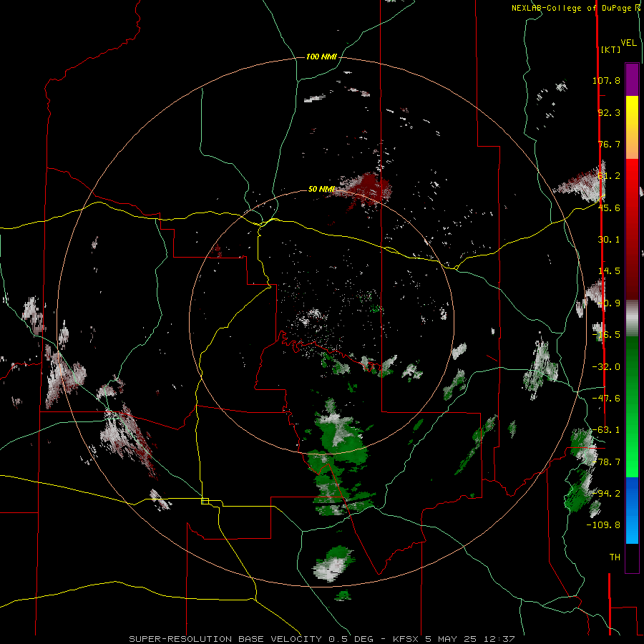Screen dimensions: 644x644
Task: Click the VEL label above color scale
Action: point(628,43)
